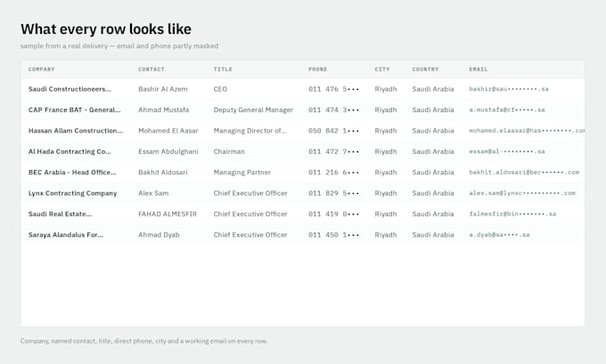Click Alex Sam's Chief Executive Officer title
This screenshot has width=606, height=364.
click(x=250, y=193)
